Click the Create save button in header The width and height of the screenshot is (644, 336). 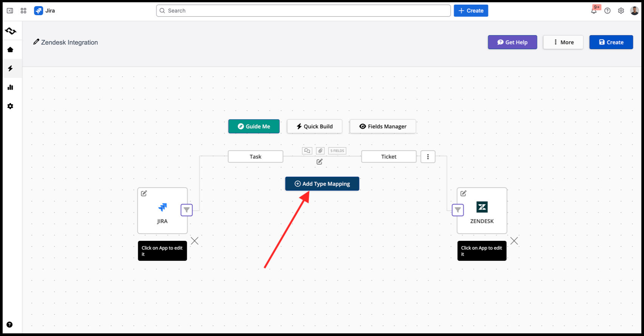(611, 42)
